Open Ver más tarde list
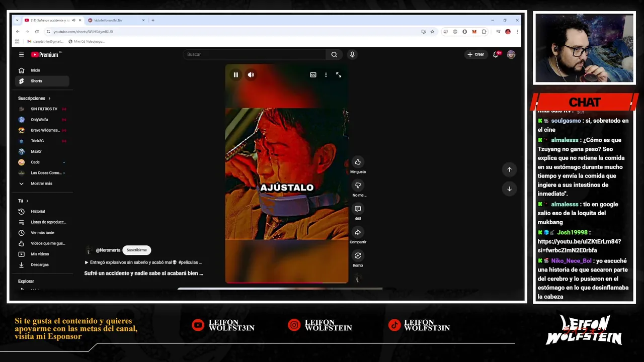The height and width of the screenshot is (362, 644). click(42, 233)
